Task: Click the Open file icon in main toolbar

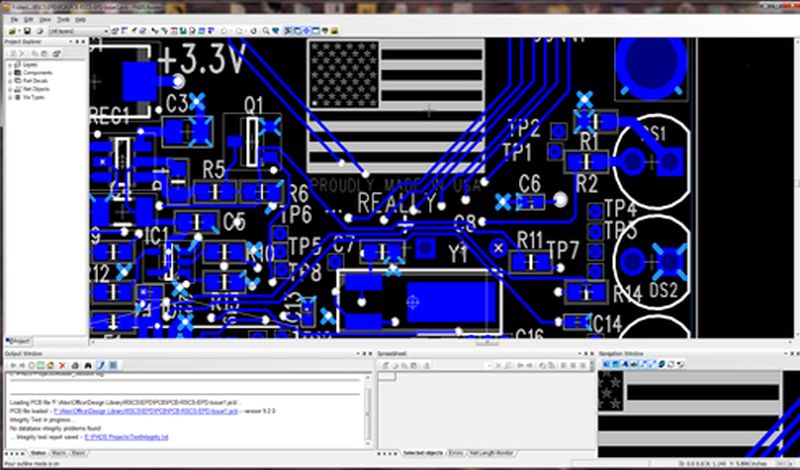Action: [12, 31]
